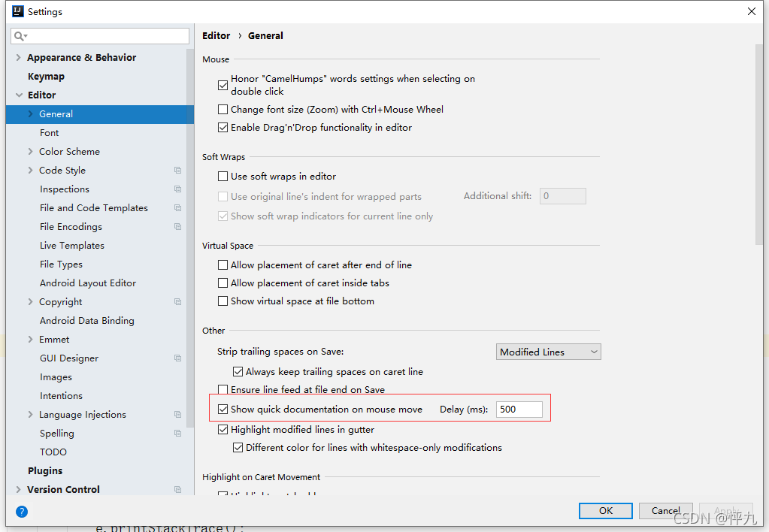Check Allow placement of caret inside tabs
Image resolution: width=769 pixels, height=532 pixels.
click(x=223, y=283)
